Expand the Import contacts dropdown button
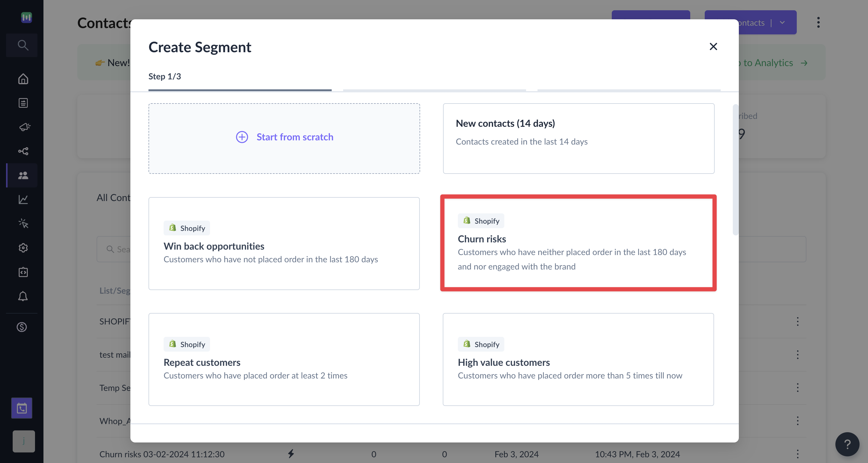The height and width of the screenshot is (463, 868). 782,22
